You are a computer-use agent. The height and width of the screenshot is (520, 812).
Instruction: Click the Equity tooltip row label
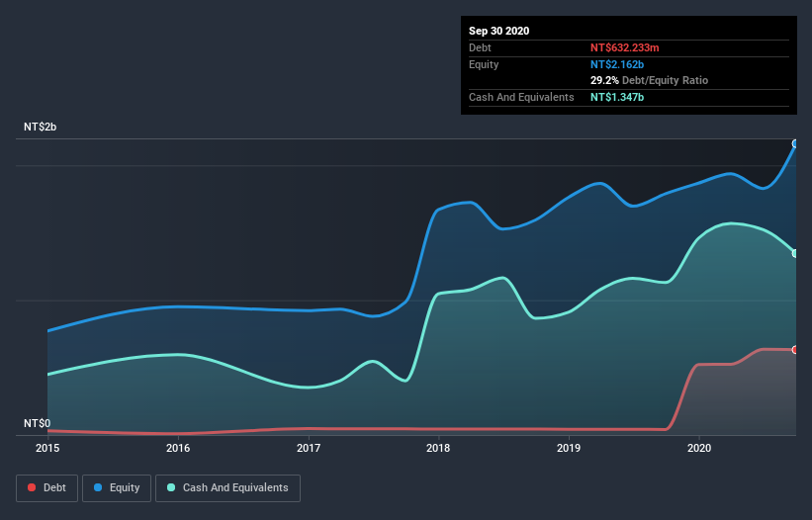(484, 64)
